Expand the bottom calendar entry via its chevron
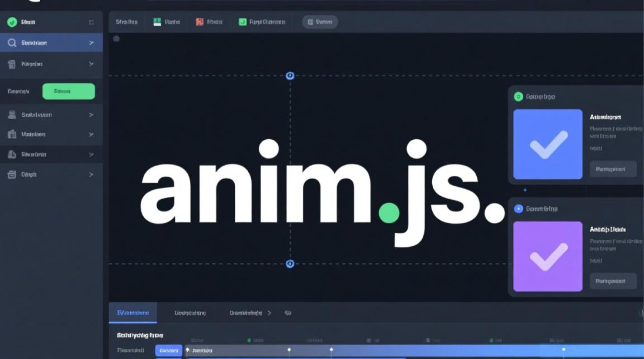The image size is (644, 359). (x=91, y=174)
